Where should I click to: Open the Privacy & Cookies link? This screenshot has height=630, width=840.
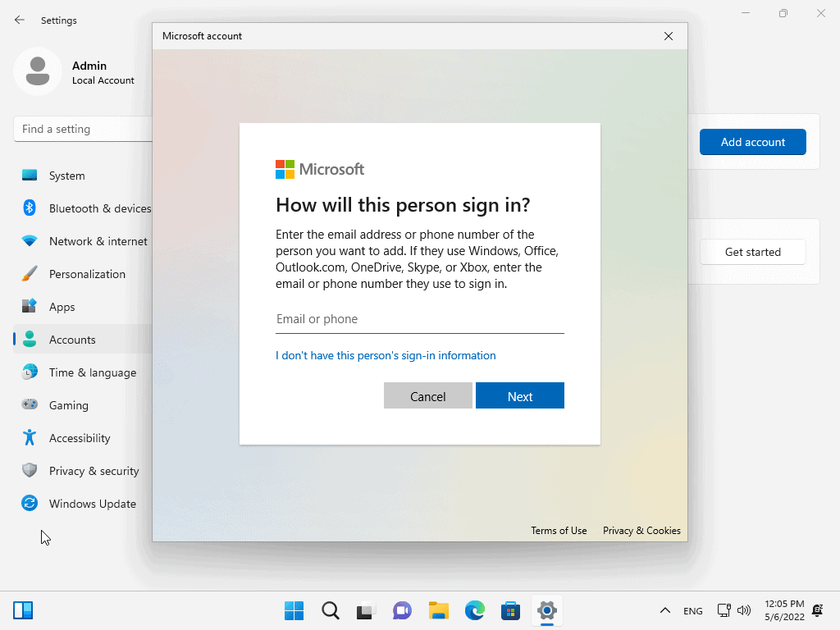pos(641,531)
